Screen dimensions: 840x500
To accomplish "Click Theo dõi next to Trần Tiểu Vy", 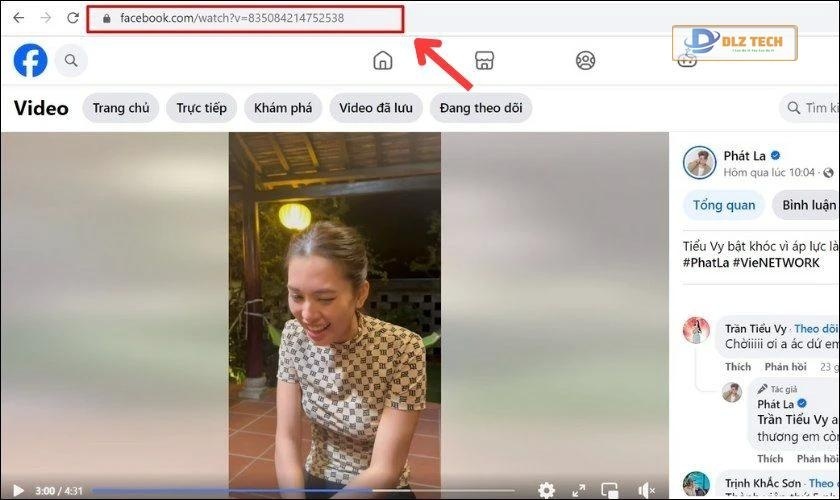I will pyautogui.click(x=815, y=329).
